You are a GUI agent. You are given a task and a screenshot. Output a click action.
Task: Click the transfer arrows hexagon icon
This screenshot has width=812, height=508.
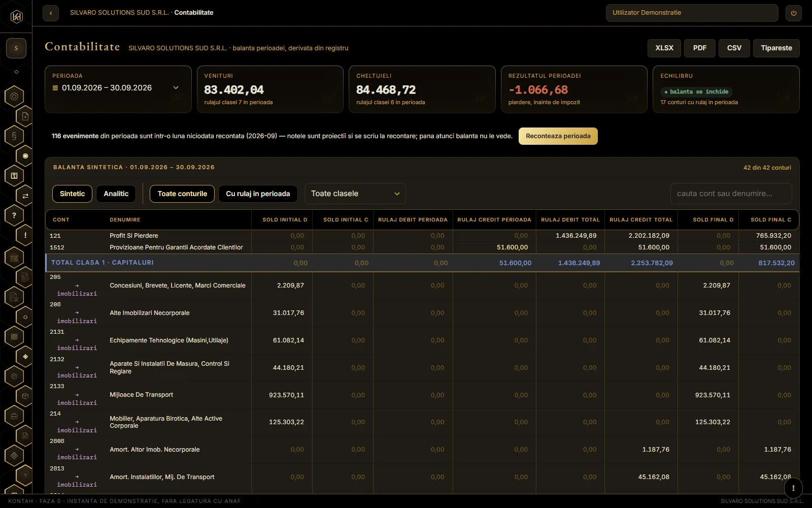click(x=25, y=196)
